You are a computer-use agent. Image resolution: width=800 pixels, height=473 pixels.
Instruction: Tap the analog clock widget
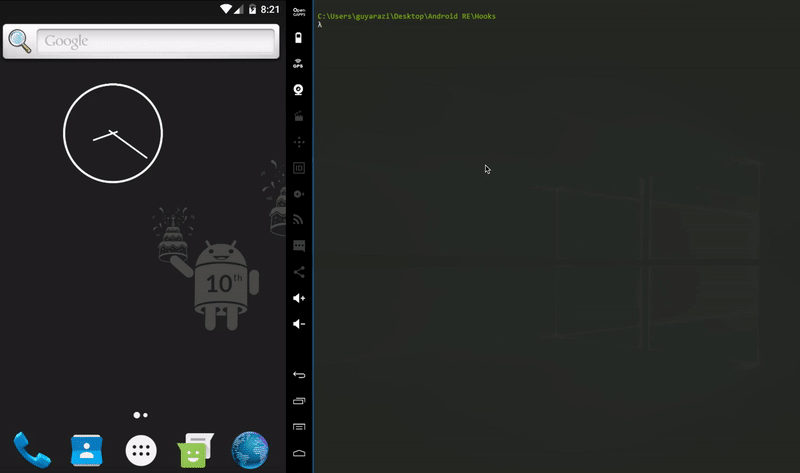tap(113, 133)
